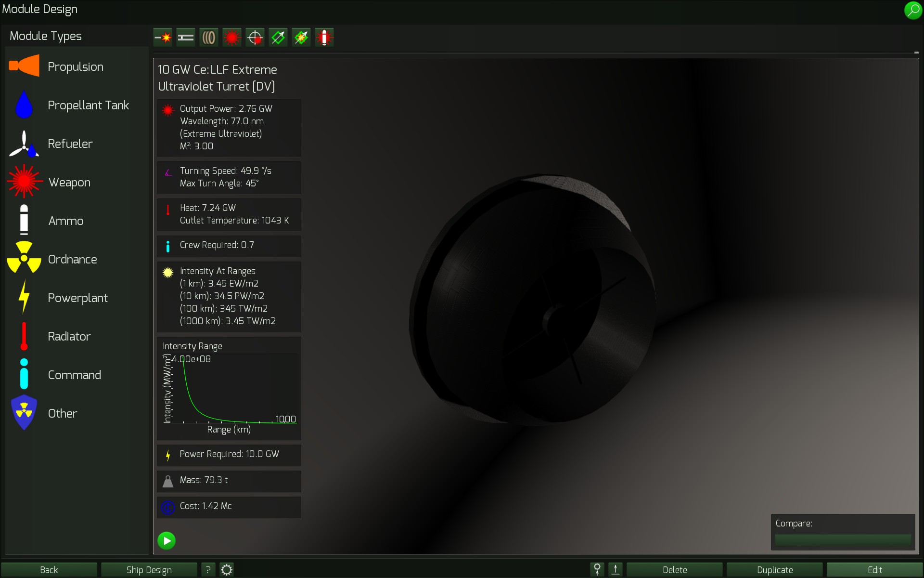
Task: Click the Edit button
Action: 874,570
